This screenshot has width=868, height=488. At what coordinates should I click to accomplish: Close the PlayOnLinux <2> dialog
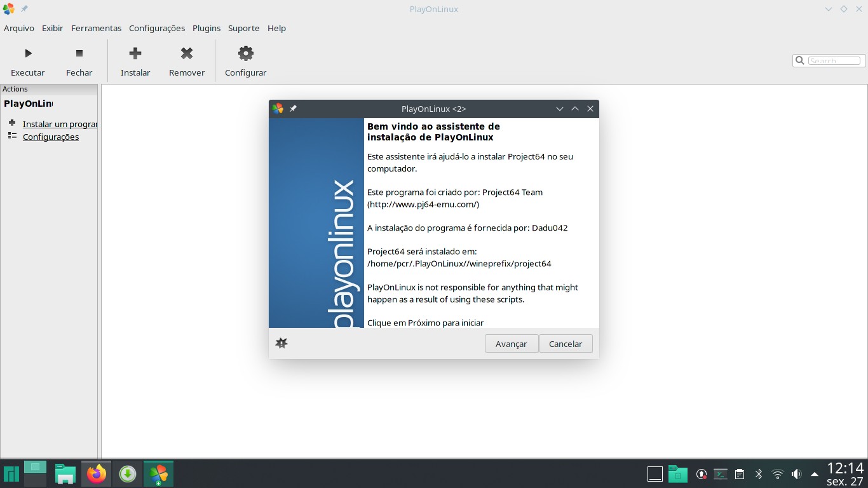tap(590, 109)
